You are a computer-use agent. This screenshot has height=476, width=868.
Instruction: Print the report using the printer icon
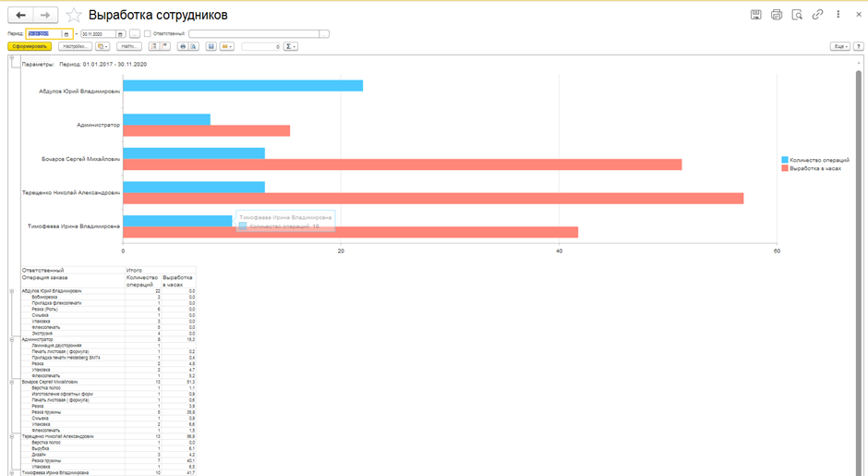tap(777, 15)
